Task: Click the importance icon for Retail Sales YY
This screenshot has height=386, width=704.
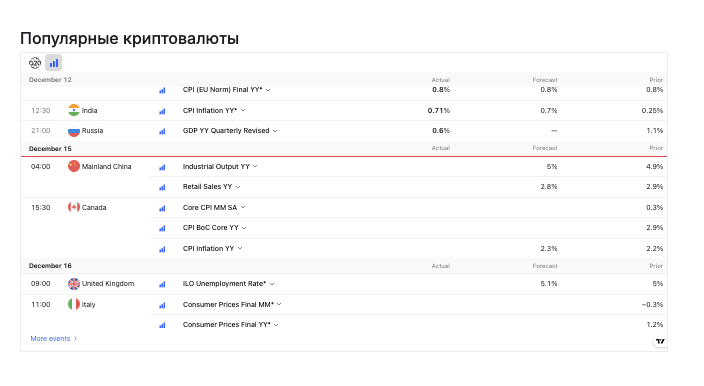Action: pyautogui.click(x=162, y=187)
